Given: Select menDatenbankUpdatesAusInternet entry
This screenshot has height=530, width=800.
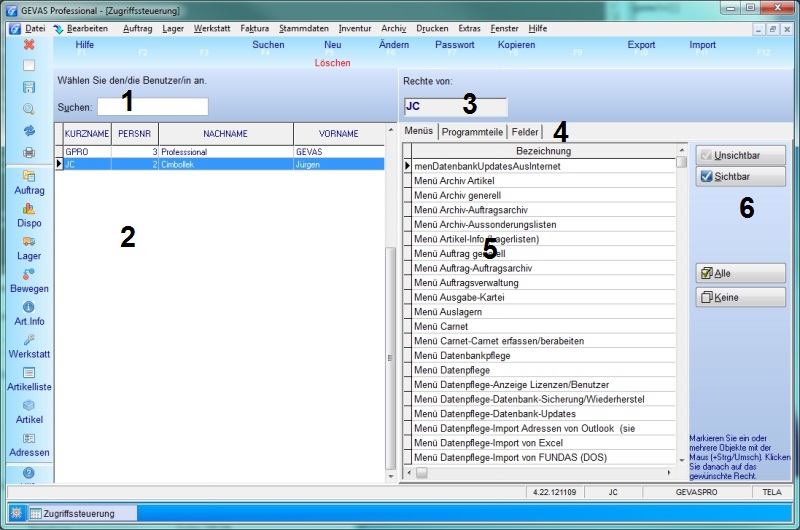Looking at the screenshot, I should (543, 166).
